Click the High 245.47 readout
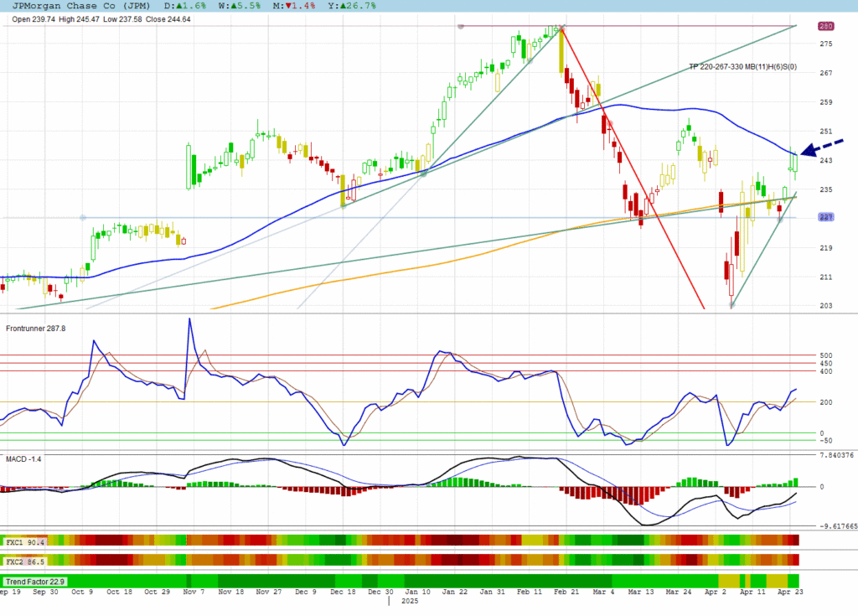The image size is (858, 616). [79, 19]
